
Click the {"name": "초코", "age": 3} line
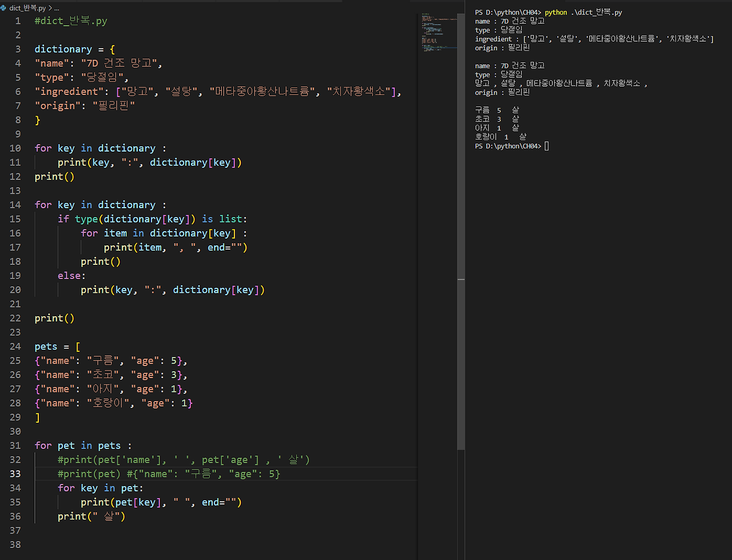[111, 375]
